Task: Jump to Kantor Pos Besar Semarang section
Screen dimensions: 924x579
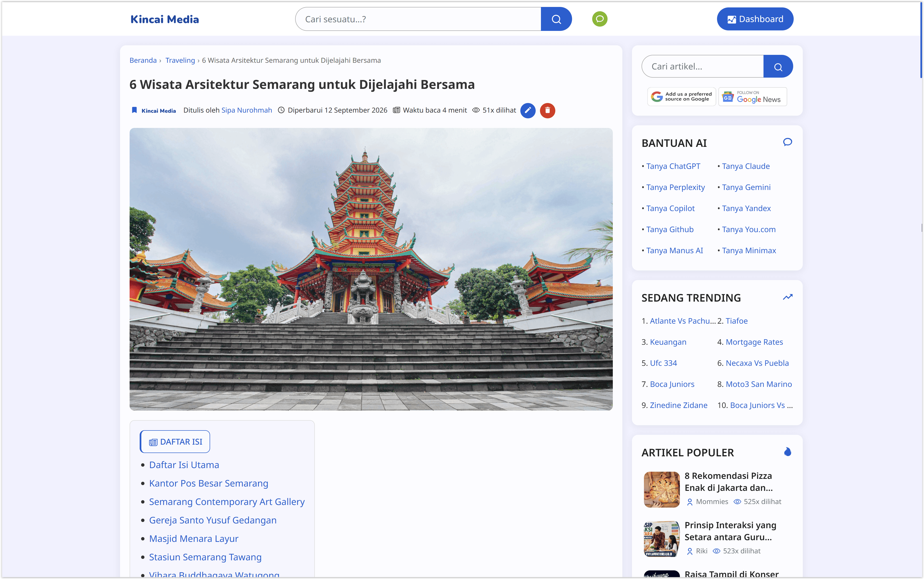Action: (209, 483)
